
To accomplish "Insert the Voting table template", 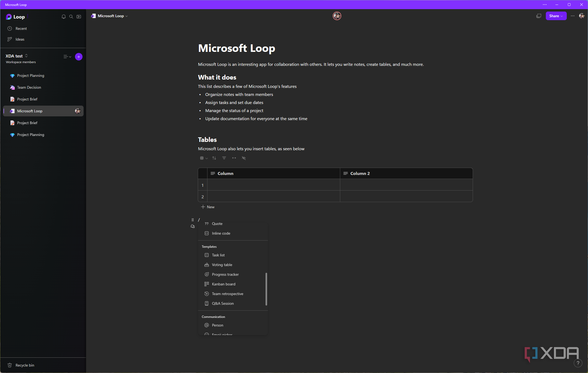I will pyautogui.click(x=233, y=265).
